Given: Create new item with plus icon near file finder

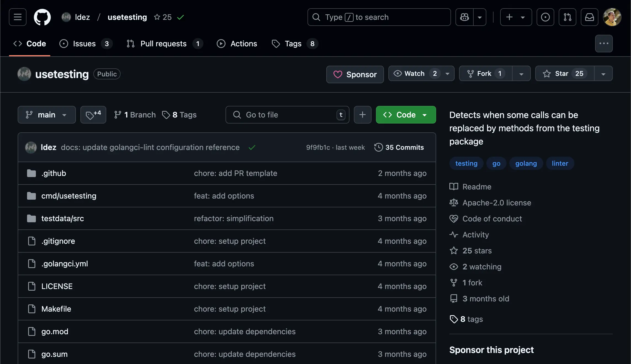Looking at the screenshot, I should (362, 115).
